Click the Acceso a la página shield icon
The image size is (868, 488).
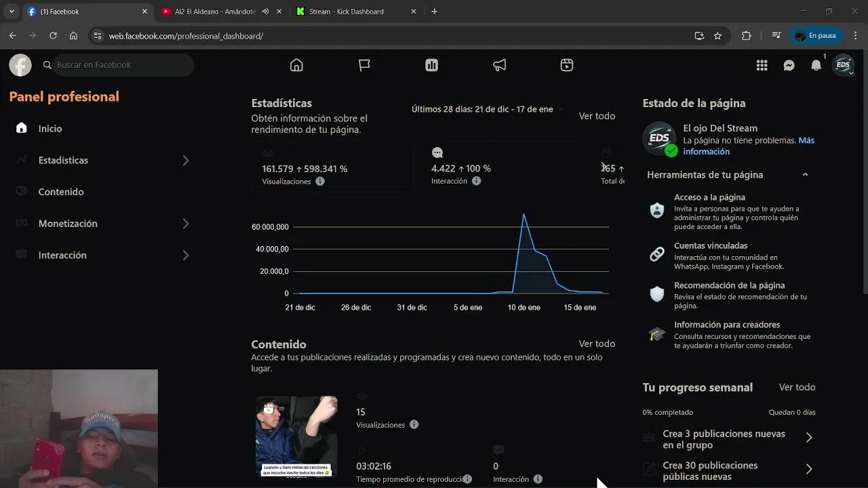[657, 210]
